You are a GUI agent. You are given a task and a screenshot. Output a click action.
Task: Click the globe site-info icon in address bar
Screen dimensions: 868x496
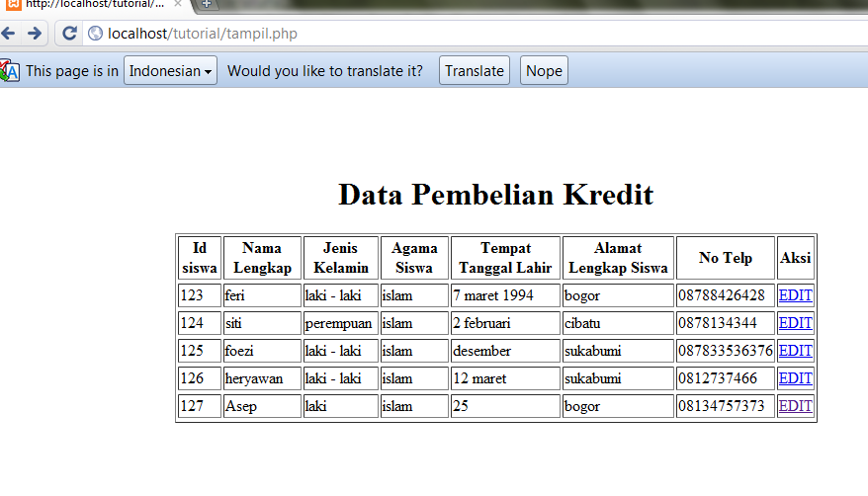click(95, 34)
